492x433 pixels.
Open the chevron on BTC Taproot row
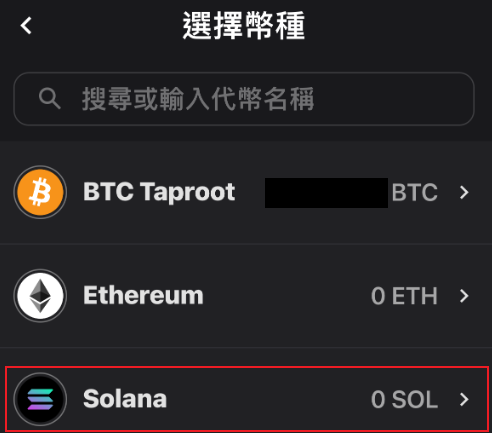click(x=464, y=192)
